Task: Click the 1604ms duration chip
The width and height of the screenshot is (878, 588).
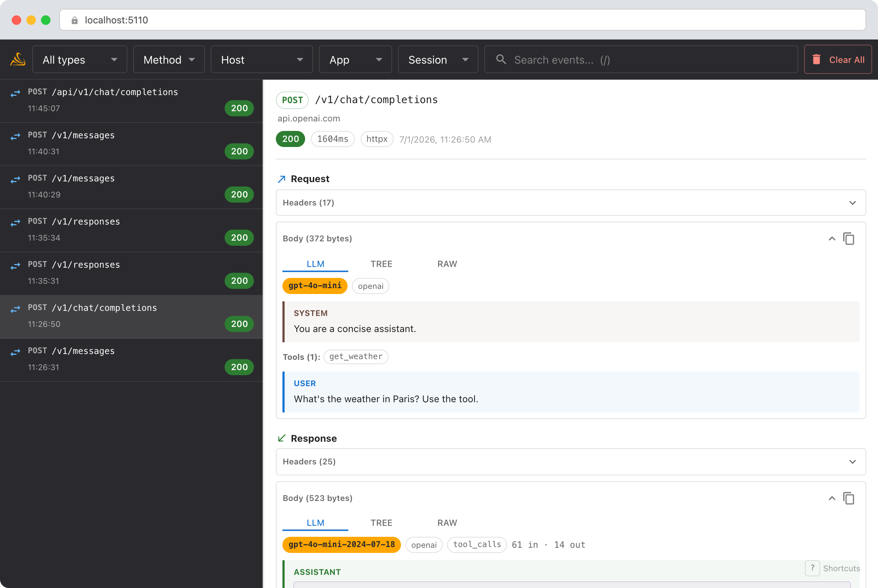Action: (x=333, y=139)
